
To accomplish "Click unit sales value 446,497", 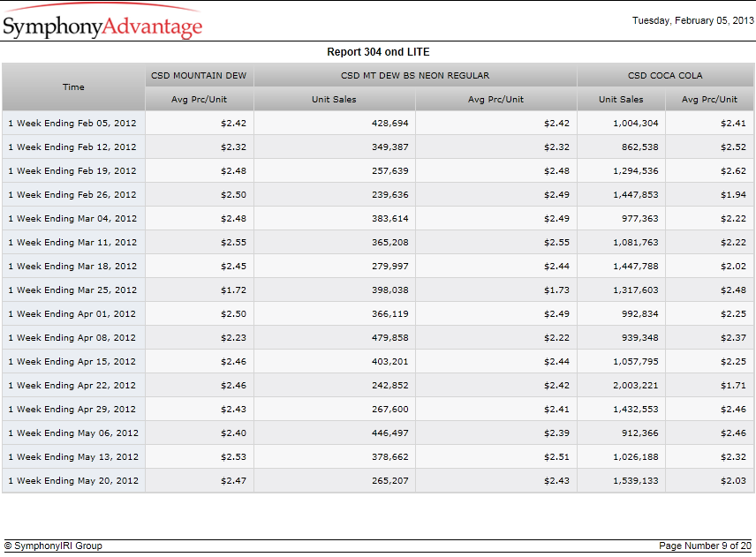I will (x=390, y=433).
